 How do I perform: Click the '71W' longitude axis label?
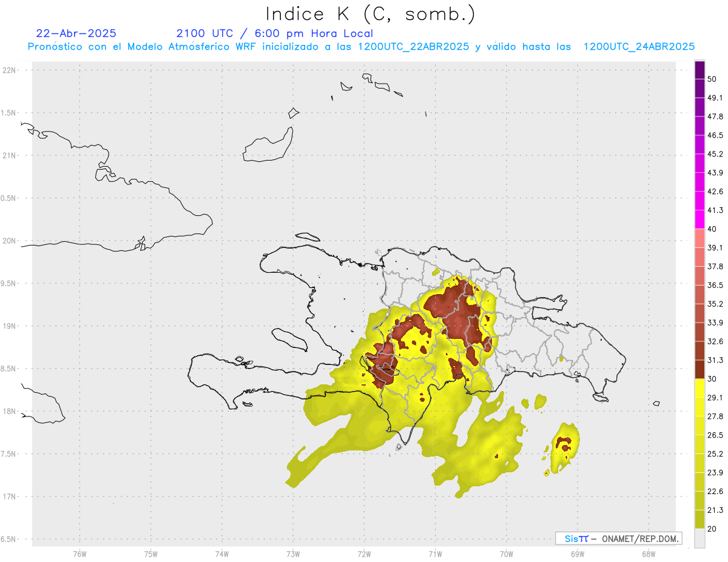pyautogui.click(x=435, y=554)
